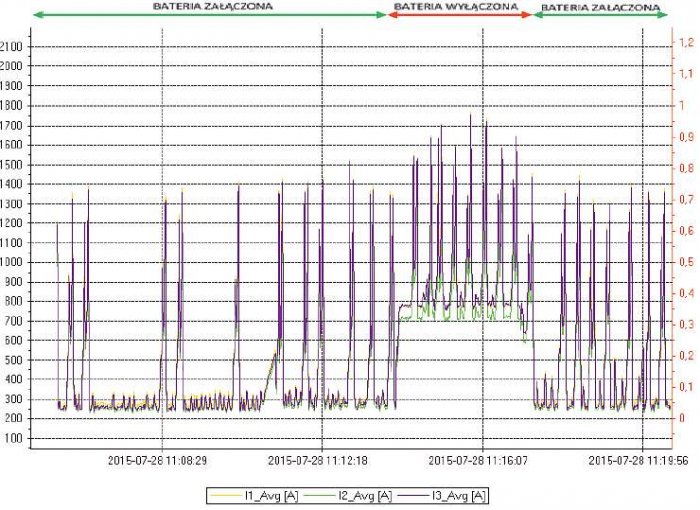Viewport: 700px width, 510px height.
Task: Click the green I2_Avg legend line swatch
Action: click(x=319, y=495)
